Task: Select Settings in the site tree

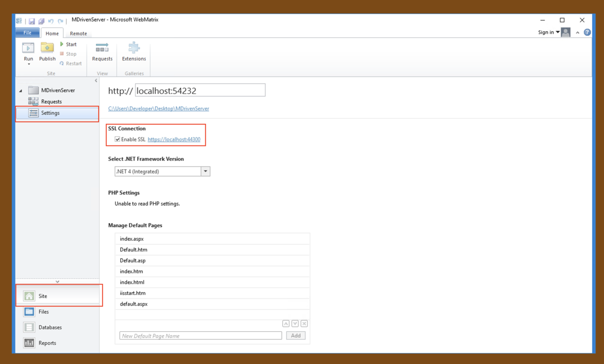Action: [57, 113]
